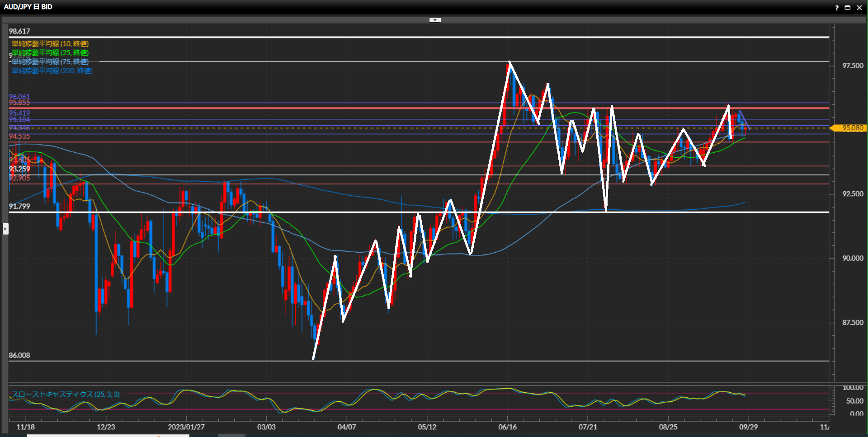Screen dimensions: 868x437
Task: Select the Slow Stochastics (25, 3, 3) label
Action: coord(66,395)
